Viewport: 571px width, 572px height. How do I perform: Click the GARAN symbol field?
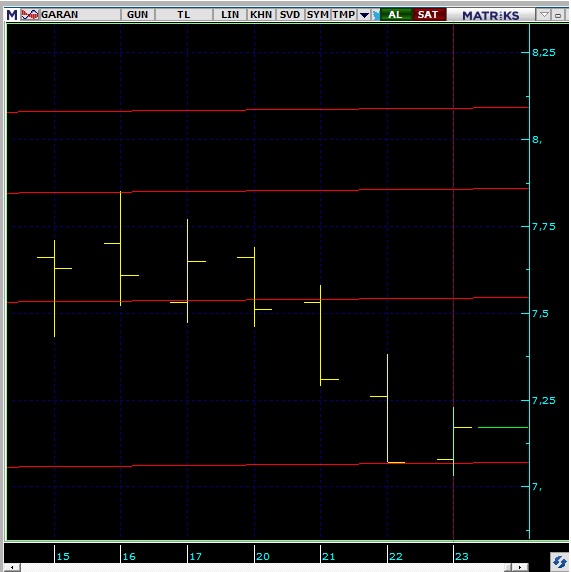pos(80,15)
